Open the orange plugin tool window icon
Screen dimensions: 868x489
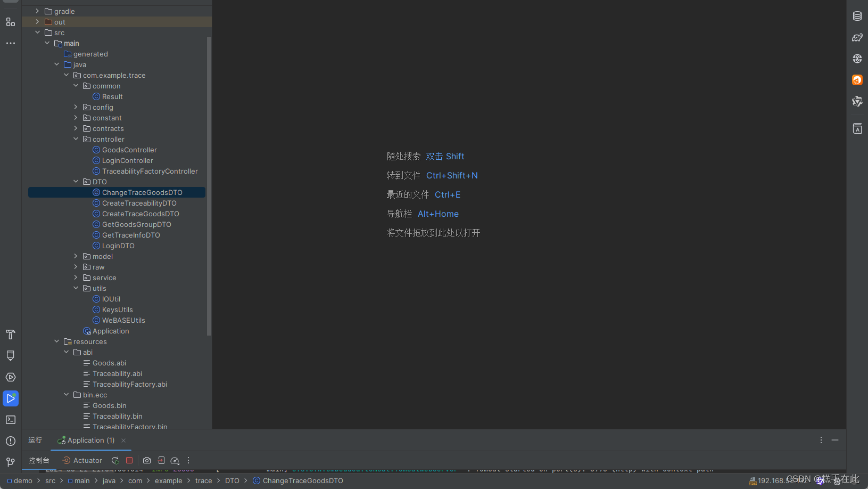(x=857, y=80)
